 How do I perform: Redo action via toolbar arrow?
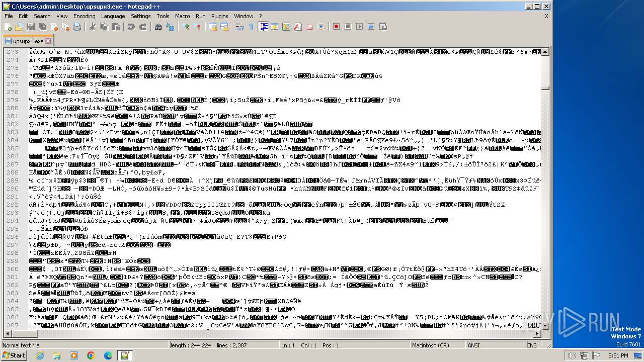(143, 27)
